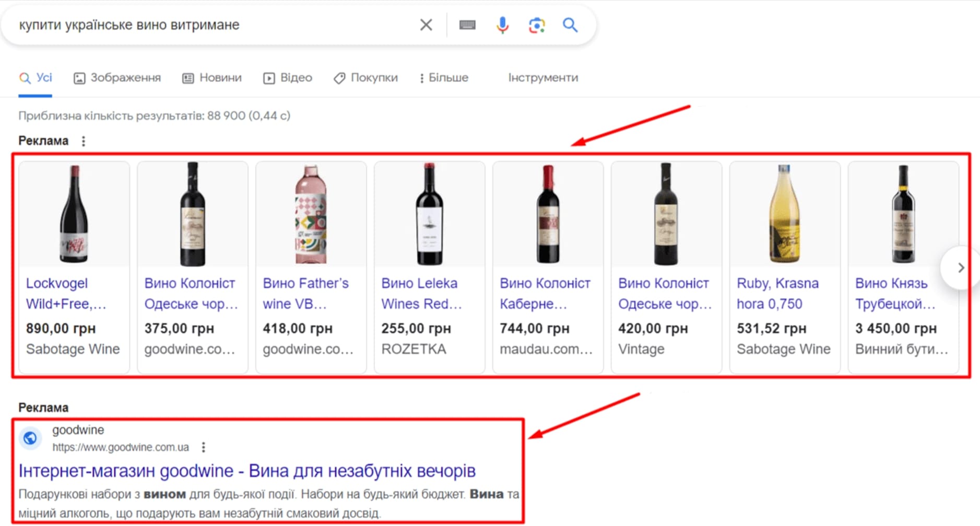Open three-dot menu beside goodwine URL
980x526 pixels.
pos(203,447)
